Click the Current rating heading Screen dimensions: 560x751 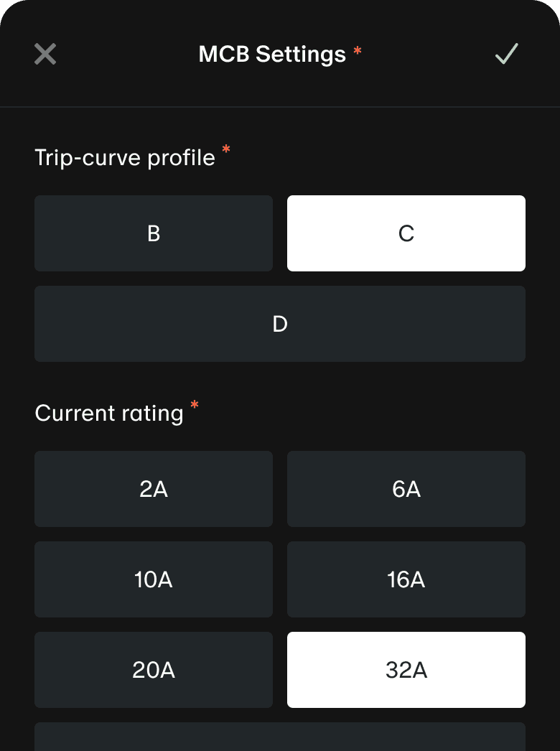109,414
